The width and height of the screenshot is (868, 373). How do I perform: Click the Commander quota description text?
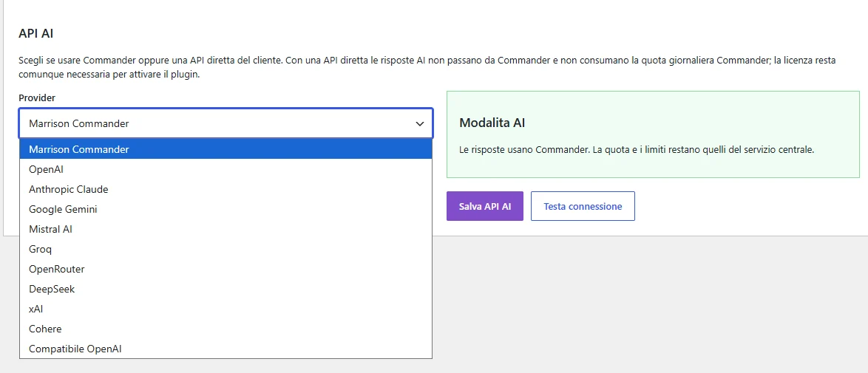tap(637, 150)
